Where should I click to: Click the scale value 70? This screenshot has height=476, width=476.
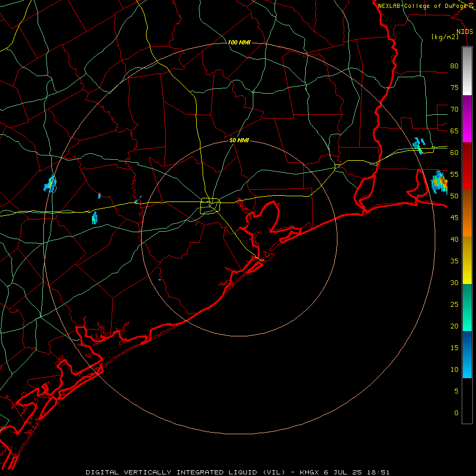tap(454, 109)
